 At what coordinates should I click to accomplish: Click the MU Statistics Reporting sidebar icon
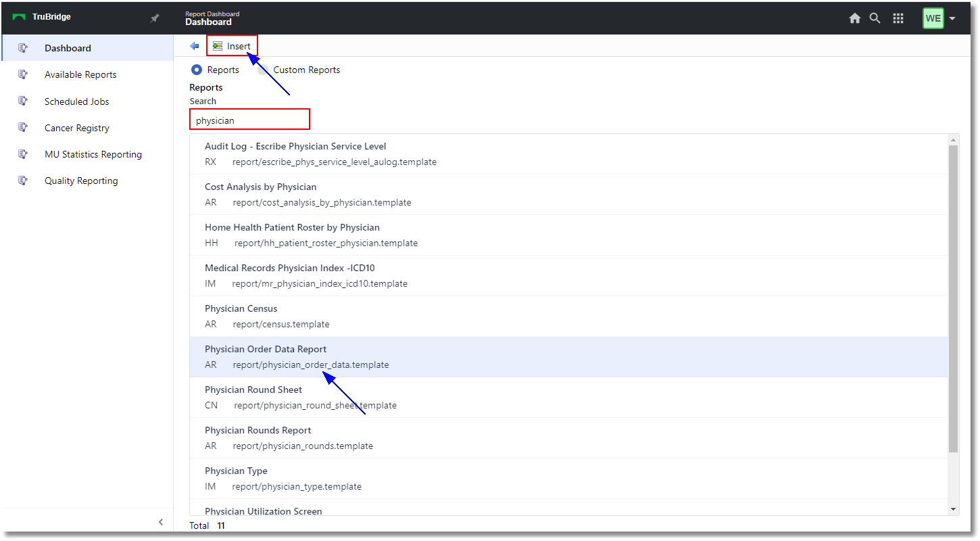click(23, 154)
